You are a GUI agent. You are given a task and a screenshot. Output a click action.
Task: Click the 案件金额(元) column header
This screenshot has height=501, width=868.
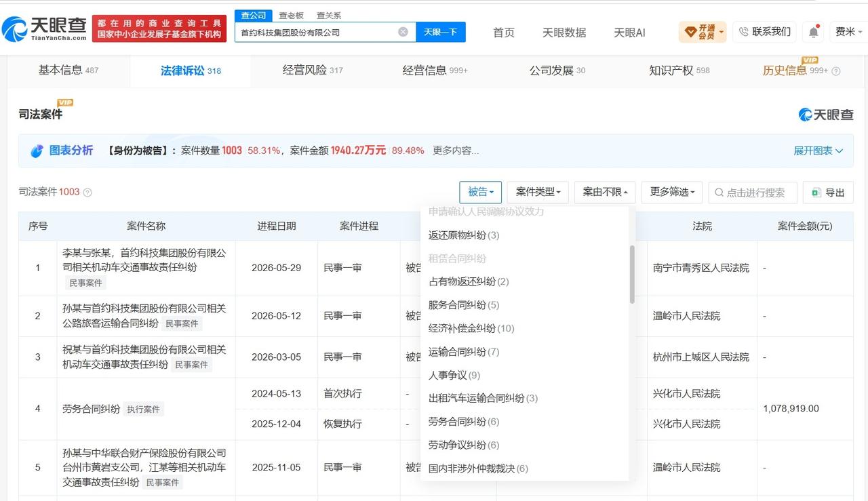(805, 226)
